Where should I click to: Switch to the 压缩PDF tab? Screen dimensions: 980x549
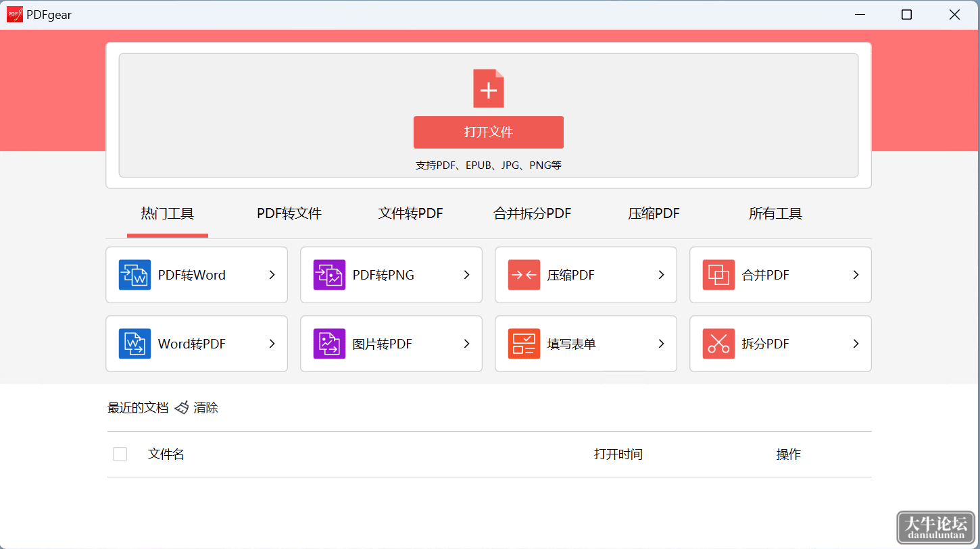pyautogui.click(x=654, y=214)
